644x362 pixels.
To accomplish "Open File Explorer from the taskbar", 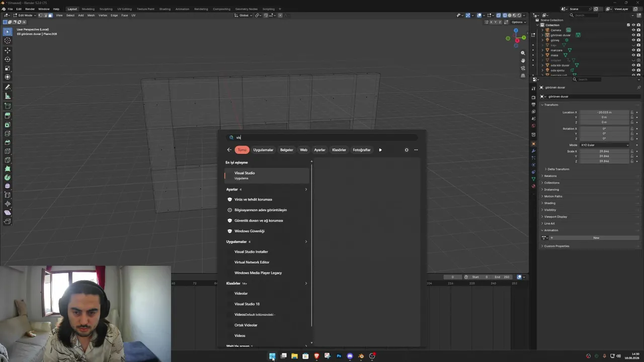I will click(294, 356).
